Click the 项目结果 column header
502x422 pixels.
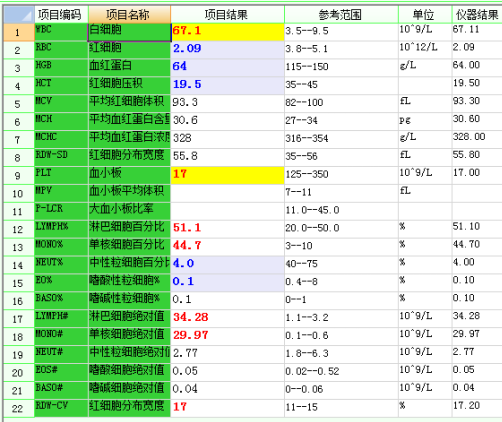click(x=227, y=15)
